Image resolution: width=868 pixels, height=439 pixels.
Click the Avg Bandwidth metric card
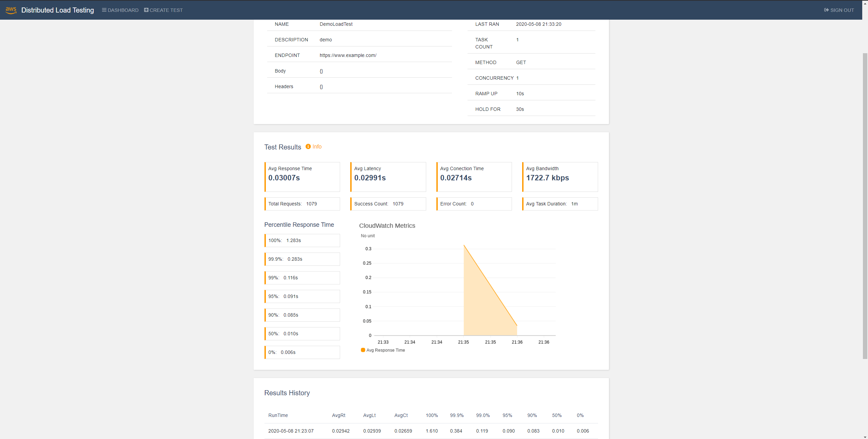pyautogui.click(x=560, y=177)
